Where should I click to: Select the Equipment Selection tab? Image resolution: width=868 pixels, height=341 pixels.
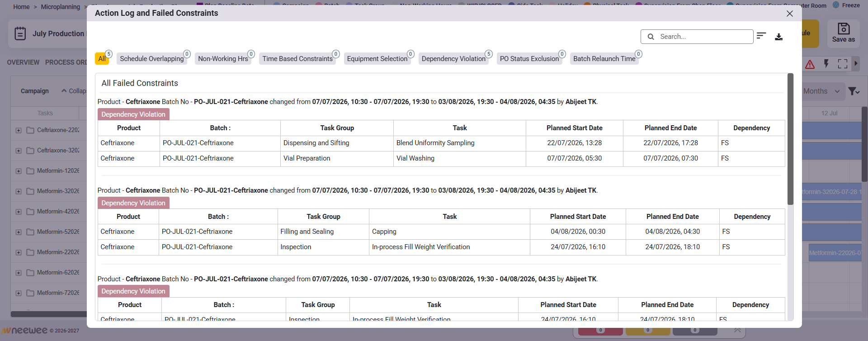377,59
